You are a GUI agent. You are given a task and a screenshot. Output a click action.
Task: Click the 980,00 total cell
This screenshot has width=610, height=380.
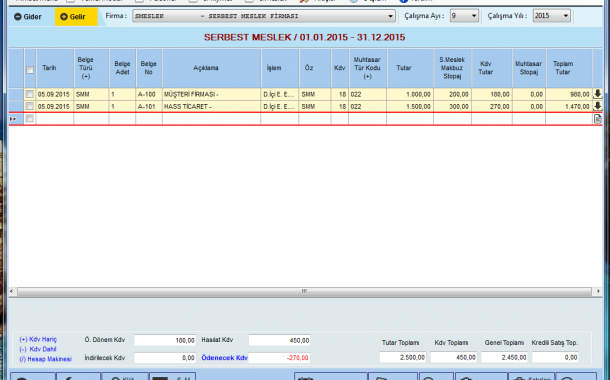click(569, 94)
